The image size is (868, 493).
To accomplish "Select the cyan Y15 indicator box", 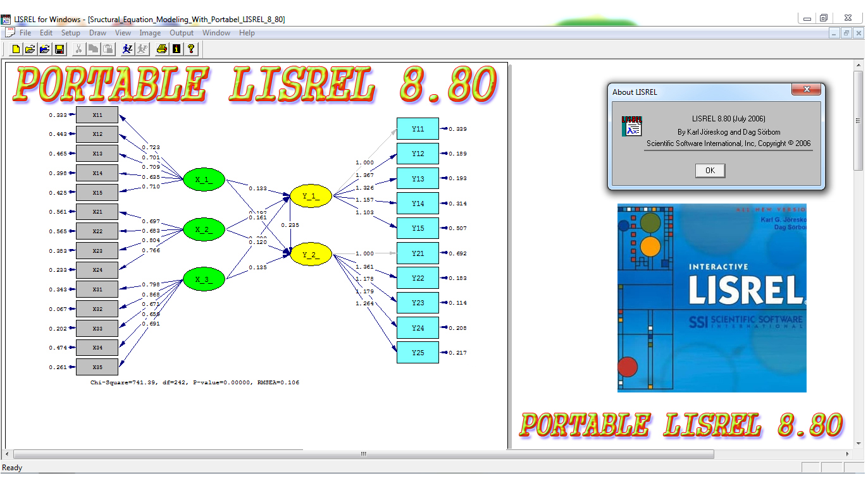I will pyautogui.click(x=418, y=228).
